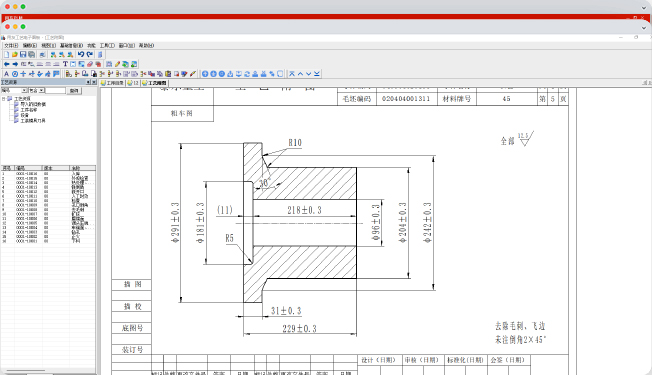Screen dimensions: 652x375
Task: Click the blue circle down-arrow icon
Action: (213, 74)
